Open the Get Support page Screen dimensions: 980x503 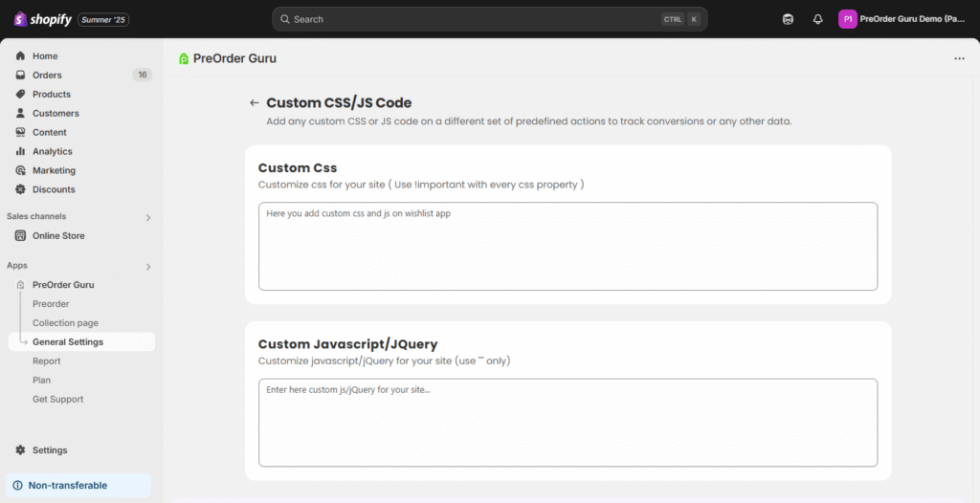click(x=57, y=400)
